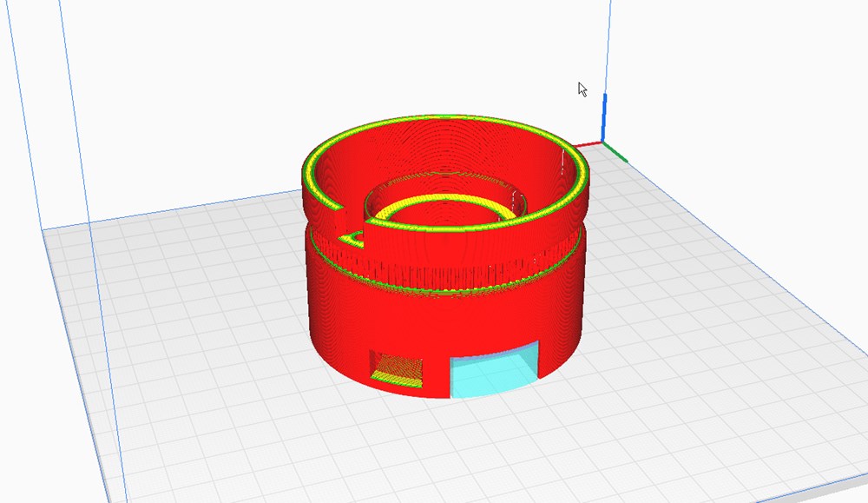Click the blue vertical Z axis at the origin
This screenshot has height=503, width=868.
pyautogui.click(x=604, y=113)
